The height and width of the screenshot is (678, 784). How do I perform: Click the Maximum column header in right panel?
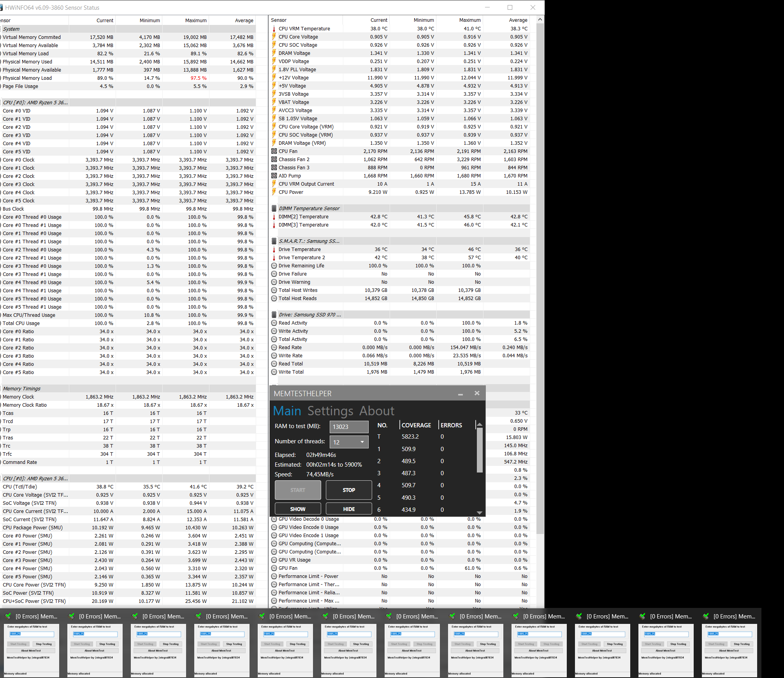[469, 20]
